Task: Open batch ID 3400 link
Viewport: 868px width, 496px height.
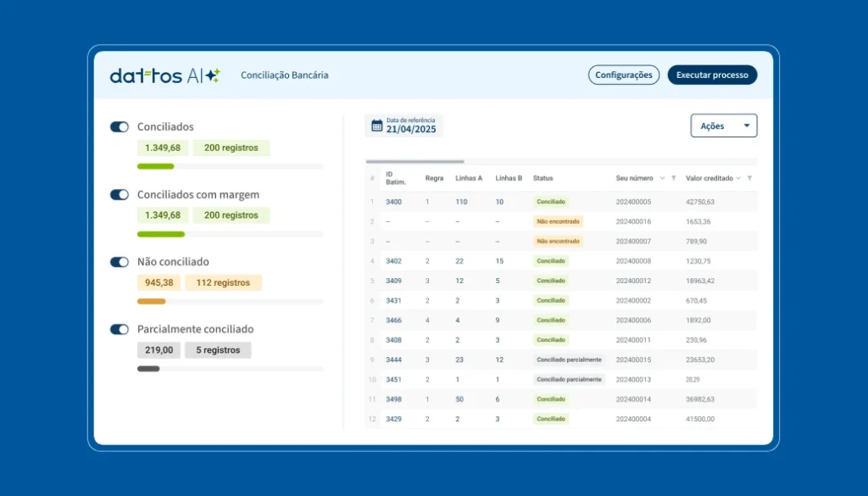Action: (x=393, y=202)
